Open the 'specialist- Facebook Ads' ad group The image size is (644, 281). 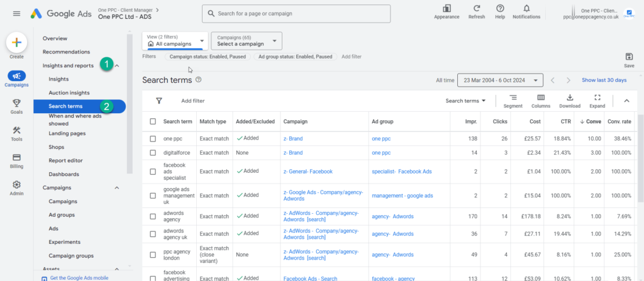tap(402, 172)
